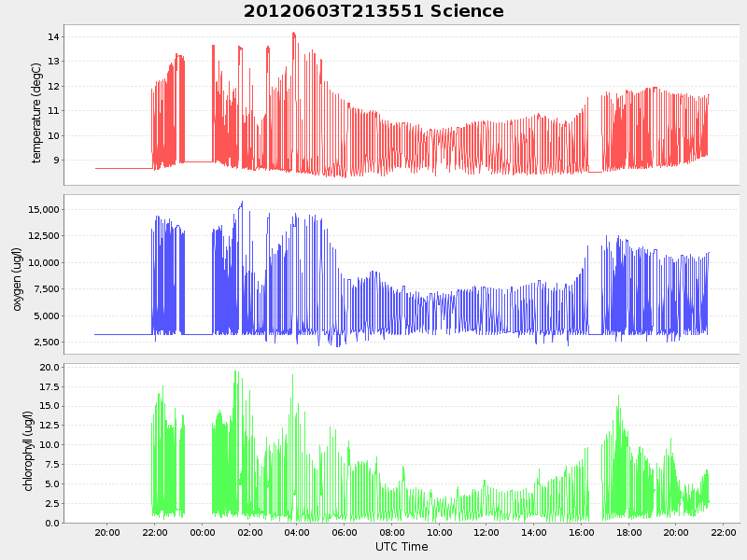Click the 04:00 time tick label
The width and height of the screenshot is (747, 560).
point(297,532)
